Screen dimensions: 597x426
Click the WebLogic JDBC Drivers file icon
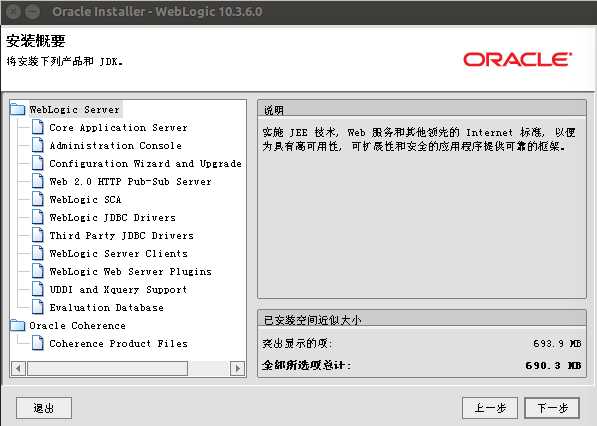(x=38, y=217)
